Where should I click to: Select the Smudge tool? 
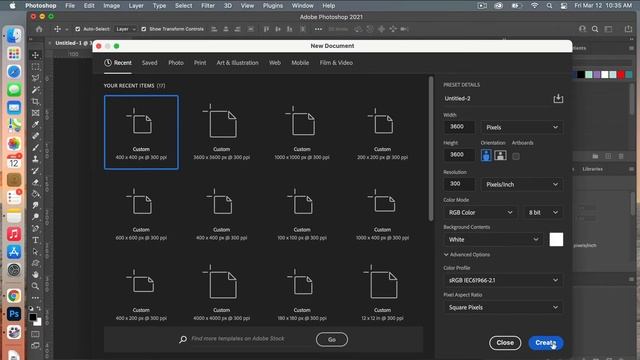[x=36, y=205]
